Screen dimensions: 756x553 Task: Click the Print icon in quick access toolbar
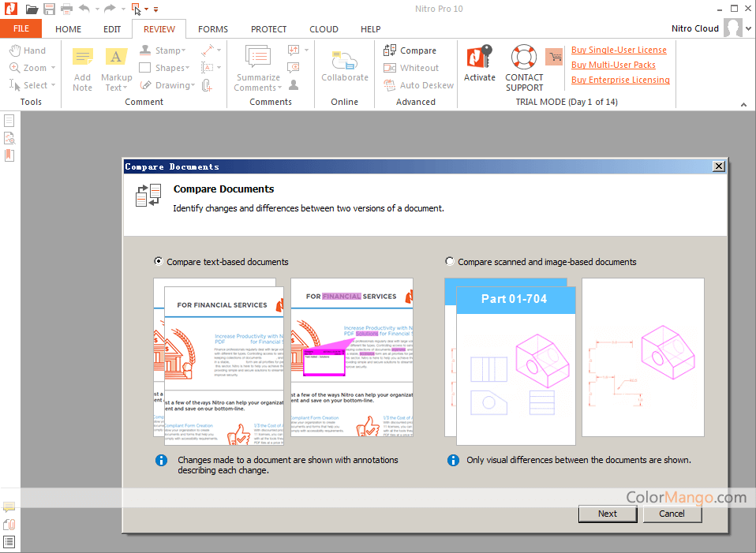coord(66,9)
